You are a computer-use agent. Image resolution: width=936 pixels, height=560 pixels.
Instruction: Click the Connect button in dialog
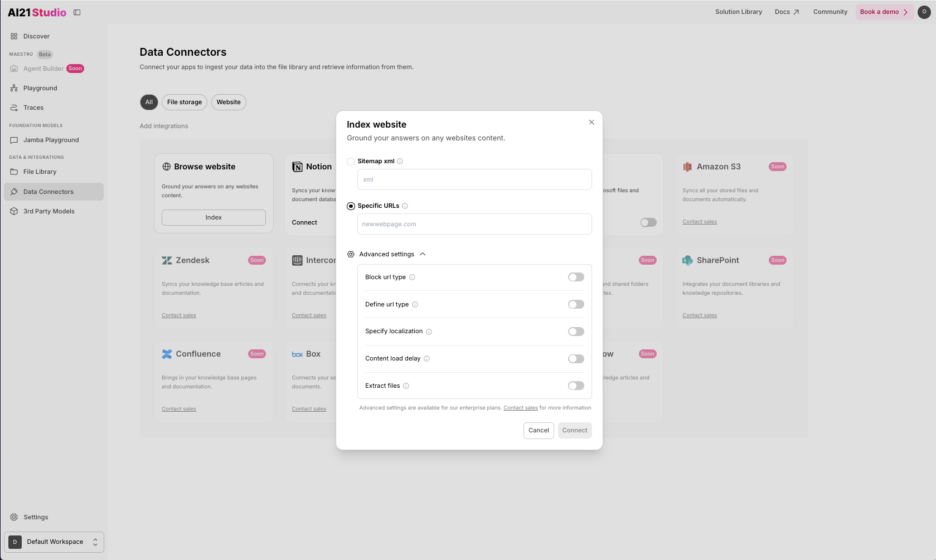575,430
